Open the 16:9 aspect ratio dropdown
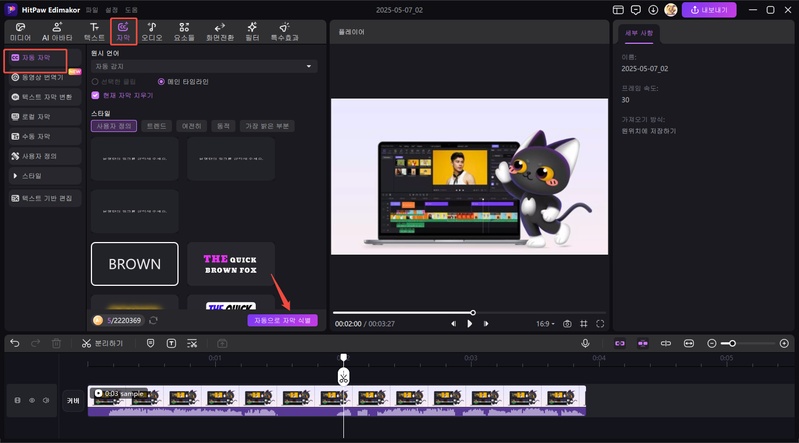 pos(545,324)
